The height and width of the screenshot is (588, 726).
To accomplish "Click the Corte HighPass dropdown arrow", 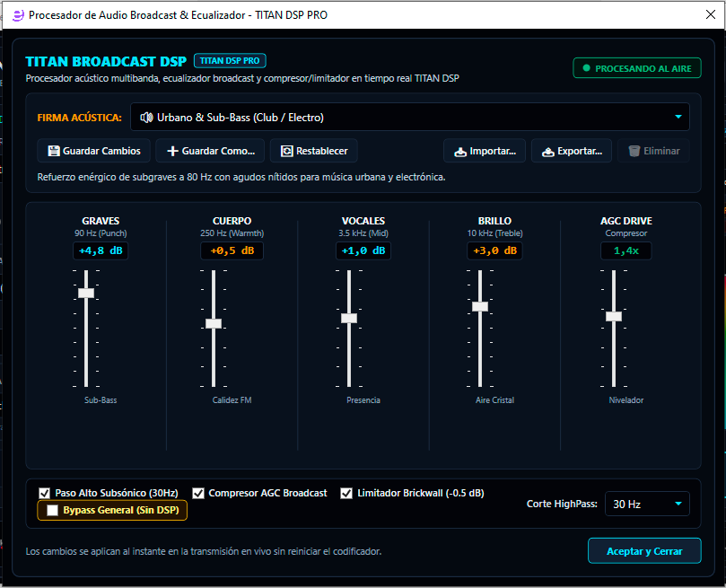I will point(678,504).
